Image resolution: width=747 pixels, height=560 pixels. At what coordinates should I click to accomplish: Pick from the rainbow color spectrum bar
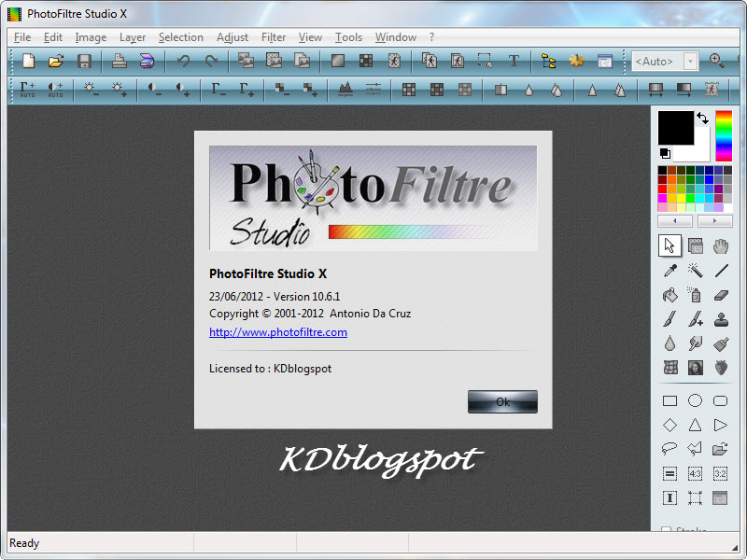pyautogui.click(x=724, y=136)
